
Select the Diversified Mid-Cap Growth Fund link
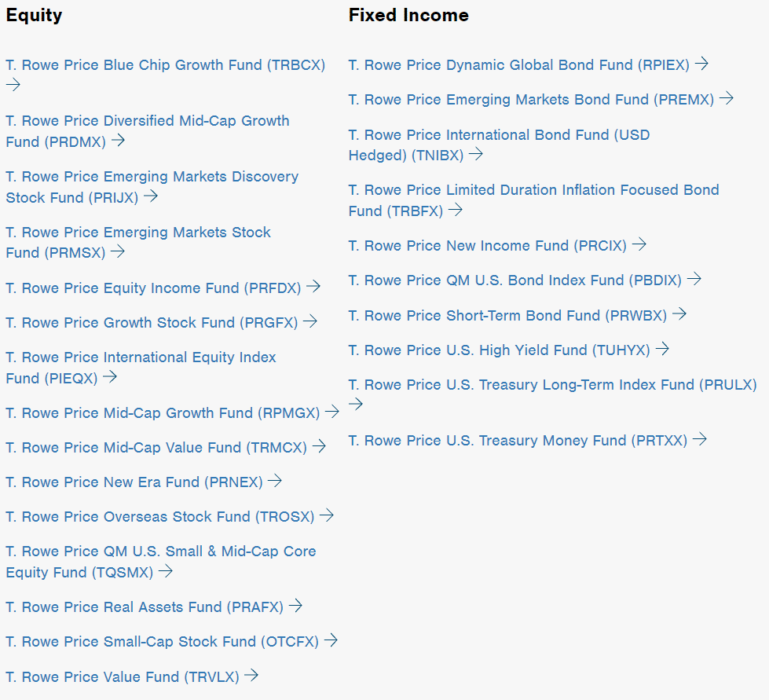(x=148, y=131)
